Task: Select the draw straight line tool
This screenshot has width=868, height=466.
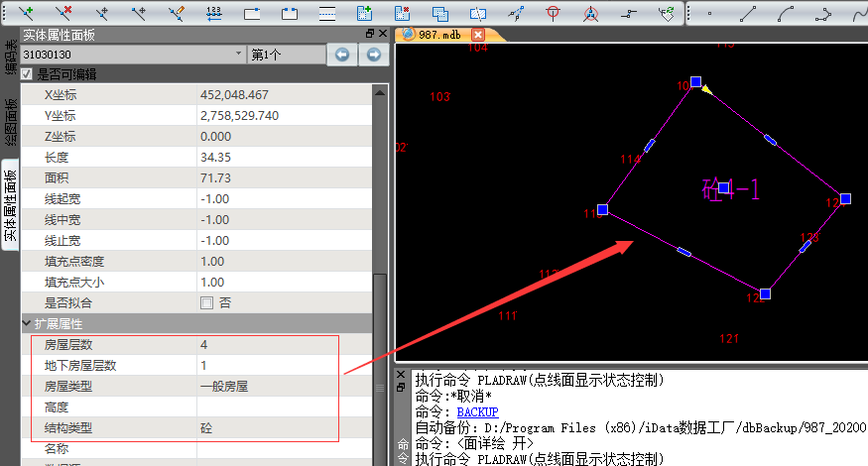Action: (x=747, y=13)
